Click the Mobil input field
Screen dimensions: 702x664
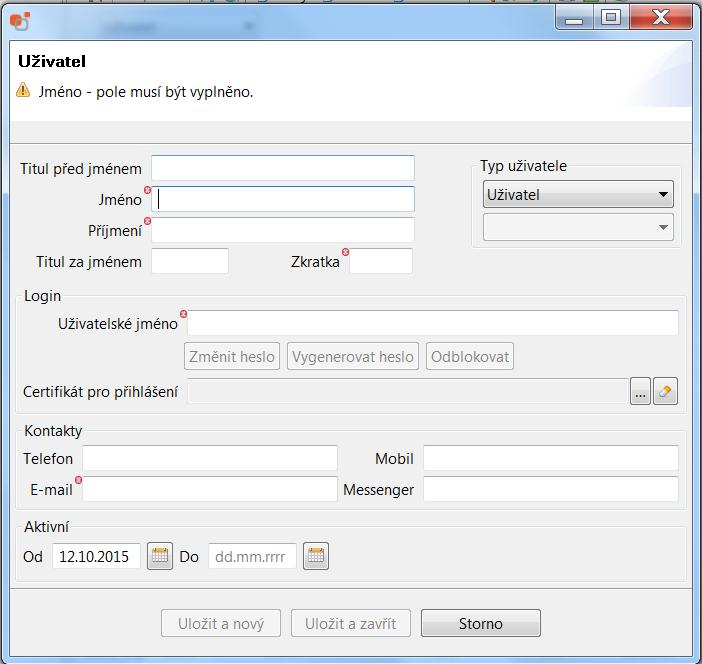(x=551, y=458)
